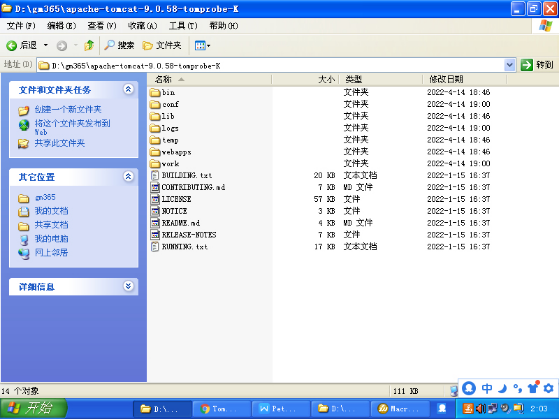Image resolution: width=560 pixels, height=420 pixels.
Task: Click the taskbar clock showing 2:03
Action: pos(539,409)
